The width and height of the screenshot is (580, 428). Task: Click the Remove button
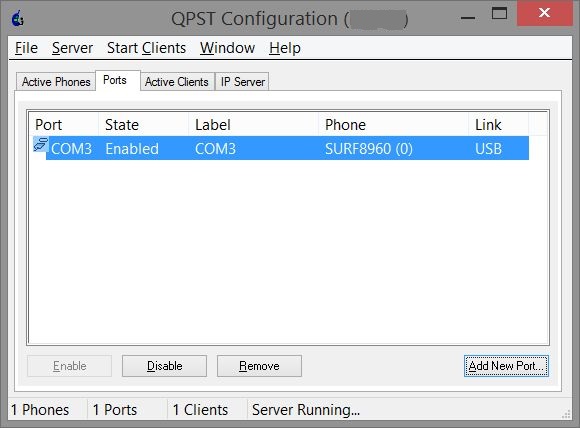[259, 366]
